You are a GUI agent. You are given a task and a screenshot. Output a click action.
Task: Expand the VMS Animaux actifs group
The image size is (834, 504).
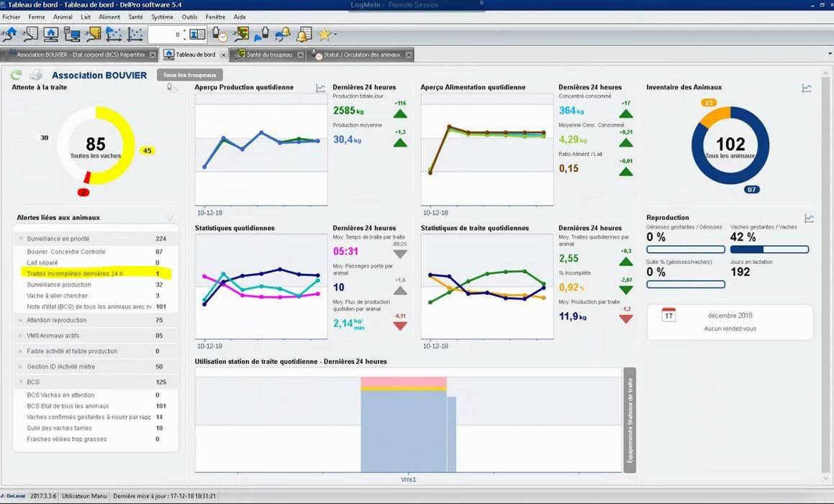point(21,336)
